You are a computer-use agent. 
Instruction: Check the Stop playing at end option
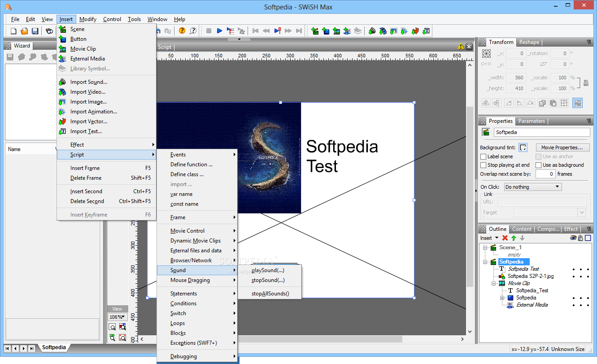coord(484,165)
